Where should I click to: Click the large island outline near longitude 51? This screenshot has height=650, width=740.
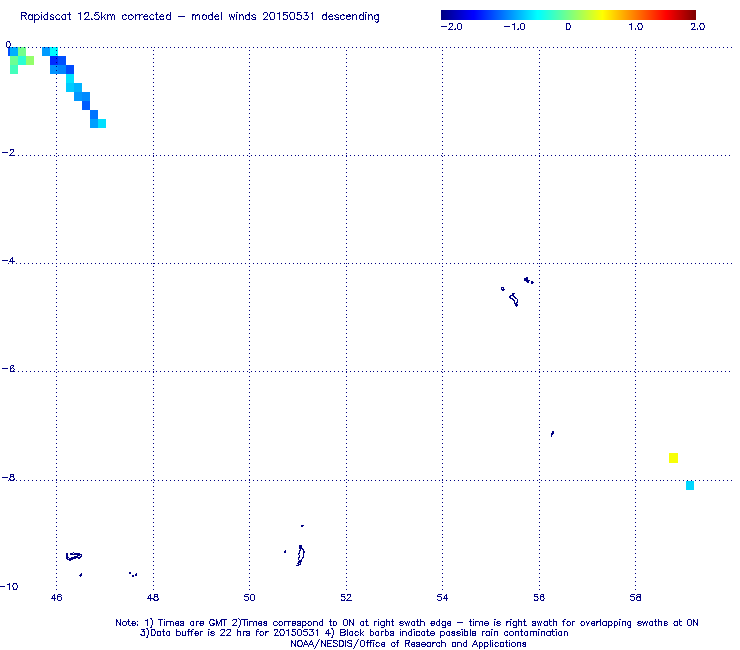pos(300,555)
